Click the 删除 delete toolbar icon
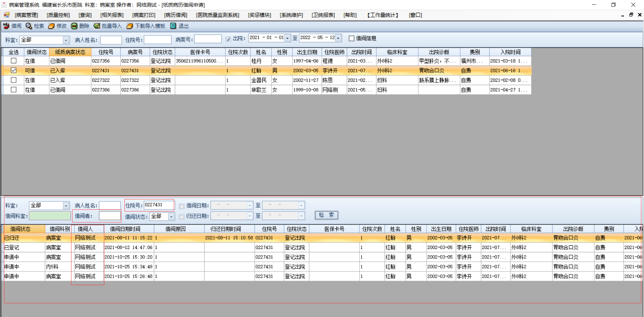The height and width of the screenshot is (317, 644). tap(74, 26)
